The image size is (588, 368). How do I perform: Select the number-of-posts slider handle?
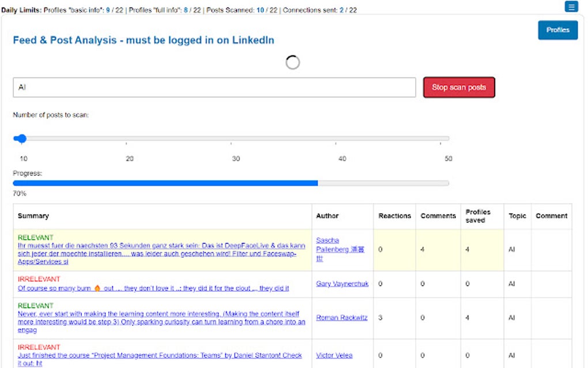coord(21,138)
